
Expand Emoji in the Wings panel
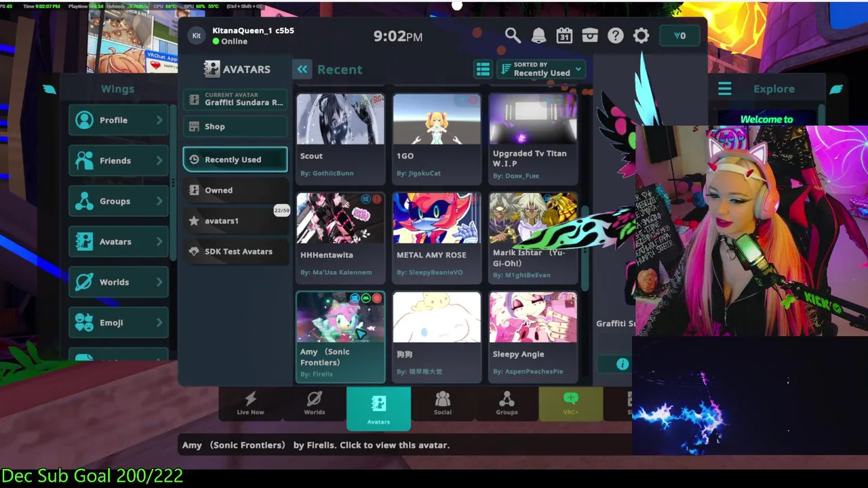click(x=119, y=323)
